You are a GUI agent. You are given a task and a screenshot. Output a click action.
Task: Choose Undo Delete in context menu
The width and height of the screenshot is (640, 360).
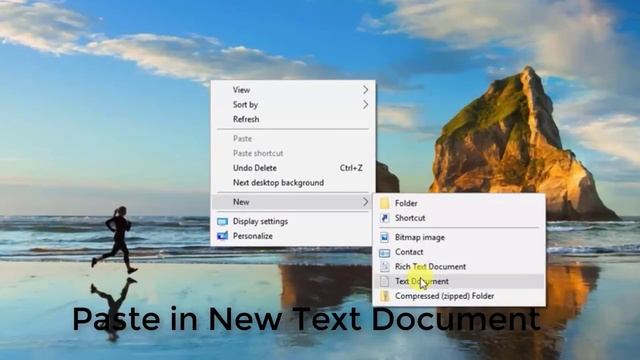tap(293, 168)
